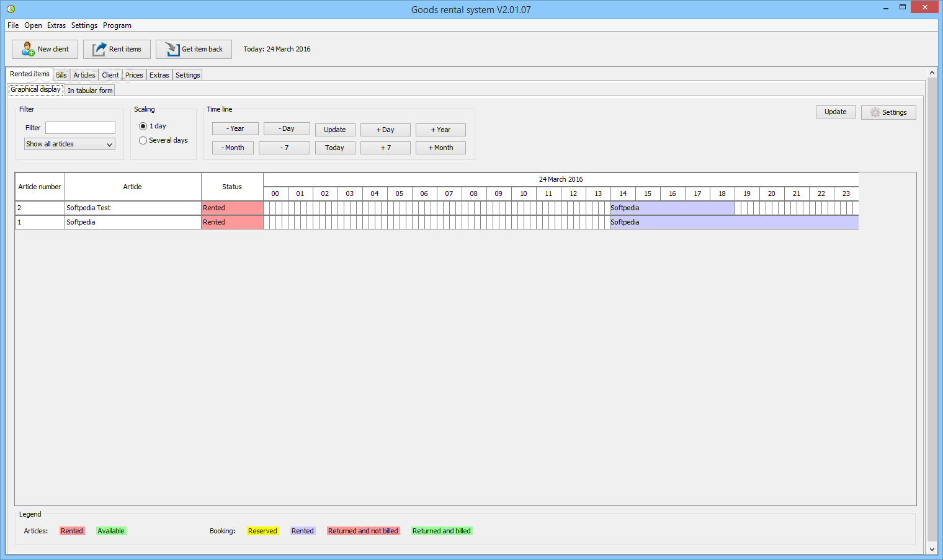Click the yellow Reserved legend swatch
The image size is (943, 560).
click(x=262, y=531)
